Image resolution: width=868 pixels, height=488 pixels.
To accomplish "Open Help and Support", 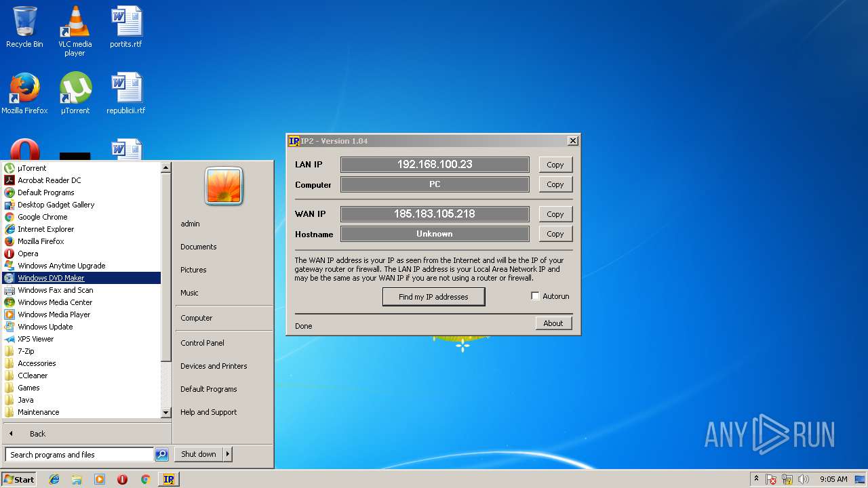I will 209,412.
